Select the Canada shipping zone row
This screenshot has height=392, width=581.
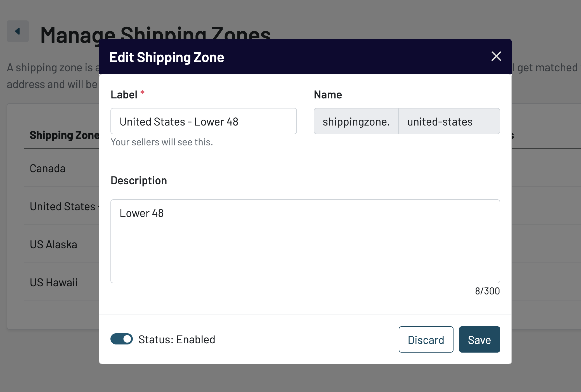point(48,169)
